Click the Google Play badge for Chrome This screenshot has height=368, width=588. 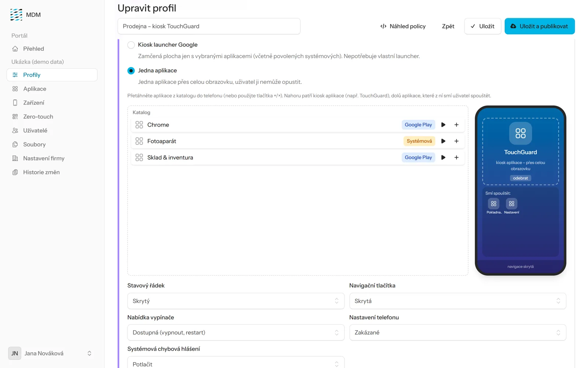(x=418, y=125)
